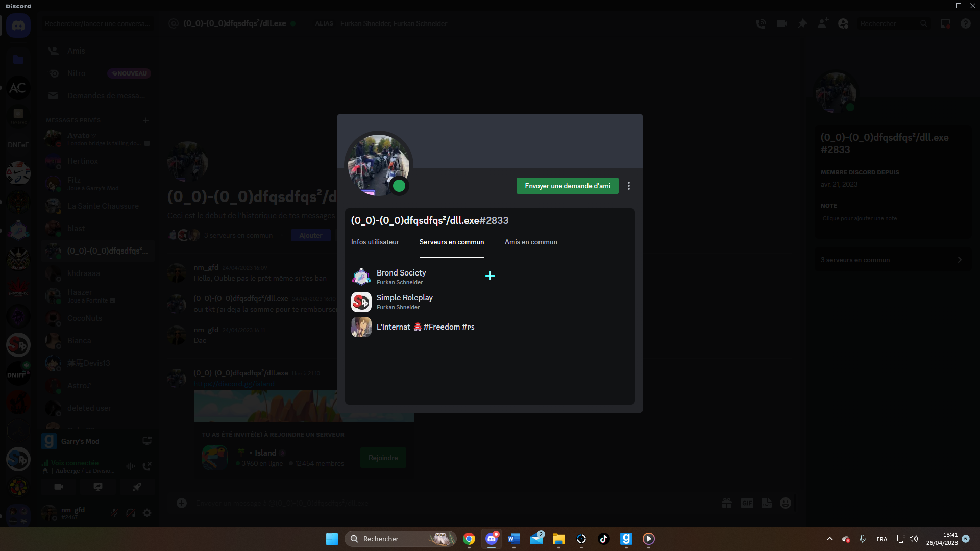Open help question mark icon

pos(966,23)
